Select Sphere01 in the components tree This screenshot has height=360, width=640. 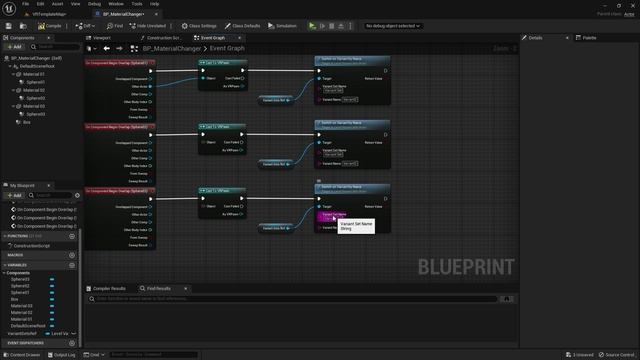(36, 82)
